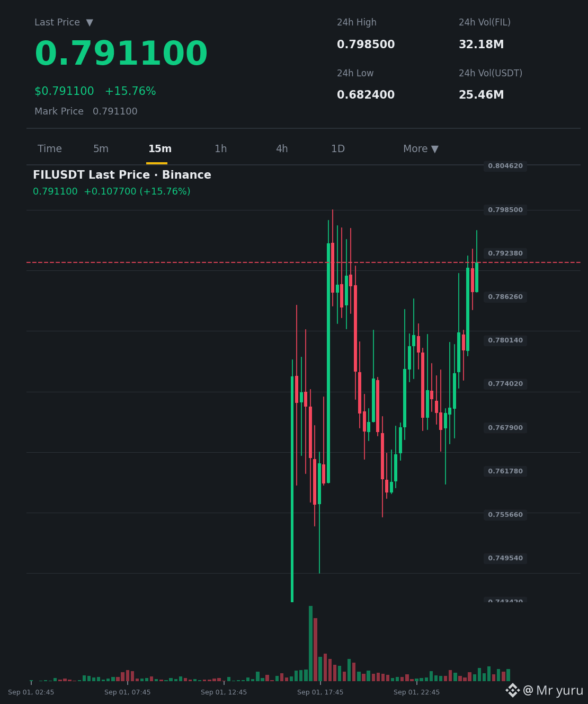Switch to the 1D timeframe
The image size is (588, 704).
click(x=338, y=149)
